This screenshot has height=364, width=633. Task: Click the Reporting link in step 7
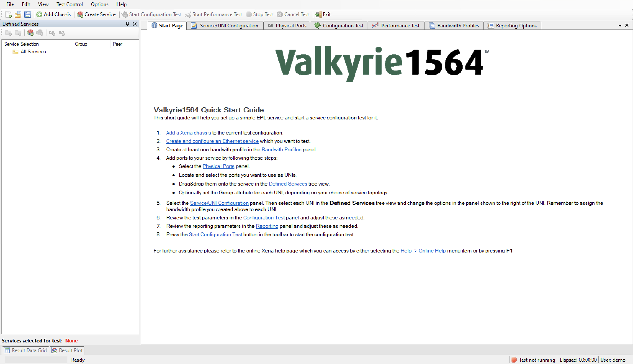click(267, 226)
